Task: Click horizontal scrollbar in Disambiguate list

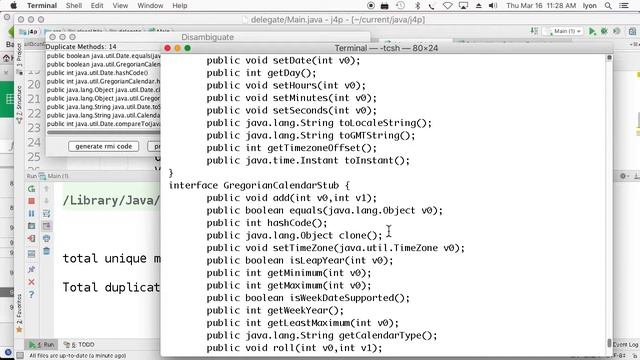Action: (x=103, y=132)
